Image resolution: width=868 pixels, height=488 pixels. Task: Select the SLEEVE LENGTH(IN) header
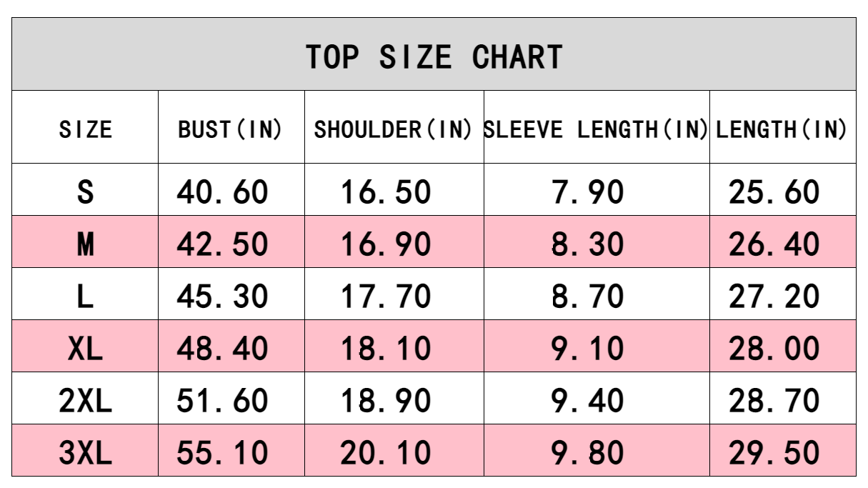coord(596,129)
